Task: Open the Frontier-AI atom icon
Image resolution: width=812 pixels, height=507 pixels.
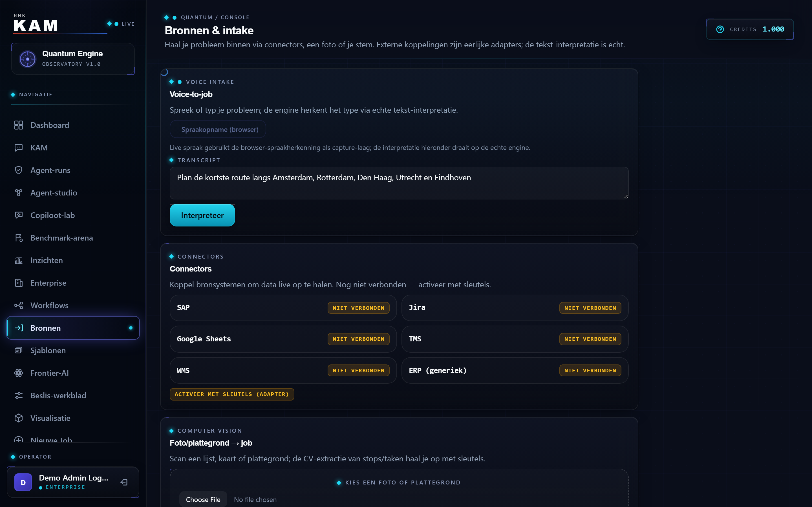Action: (x=18, y=373)
